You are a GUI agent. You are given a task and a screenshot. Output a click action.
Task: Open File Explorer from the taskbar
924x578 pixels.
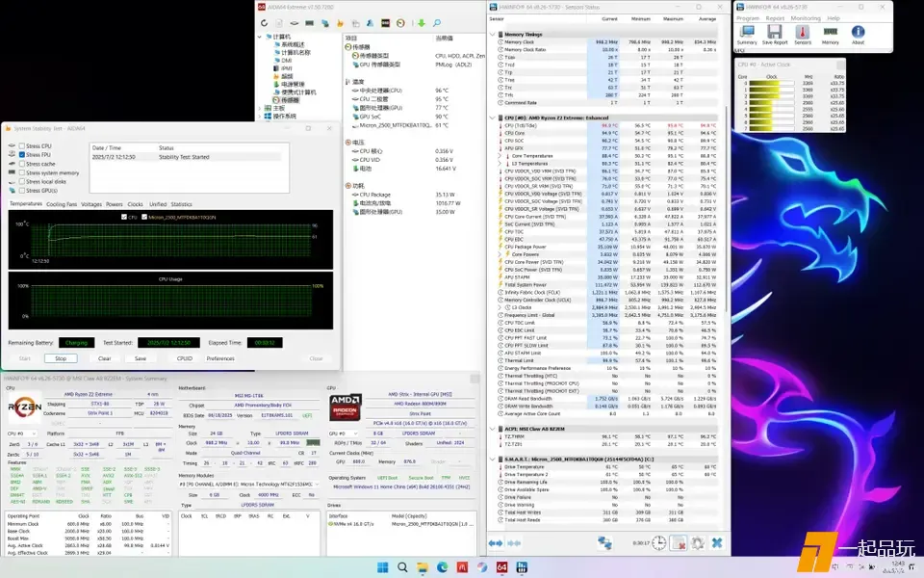pos(423,567)
